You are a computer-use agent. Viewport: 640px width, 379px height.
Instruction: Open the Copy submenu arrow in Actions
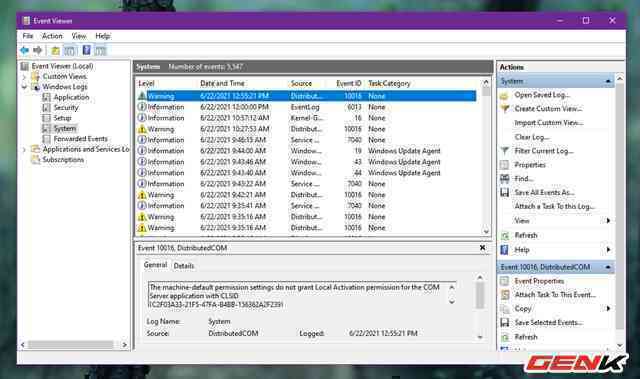608,309
